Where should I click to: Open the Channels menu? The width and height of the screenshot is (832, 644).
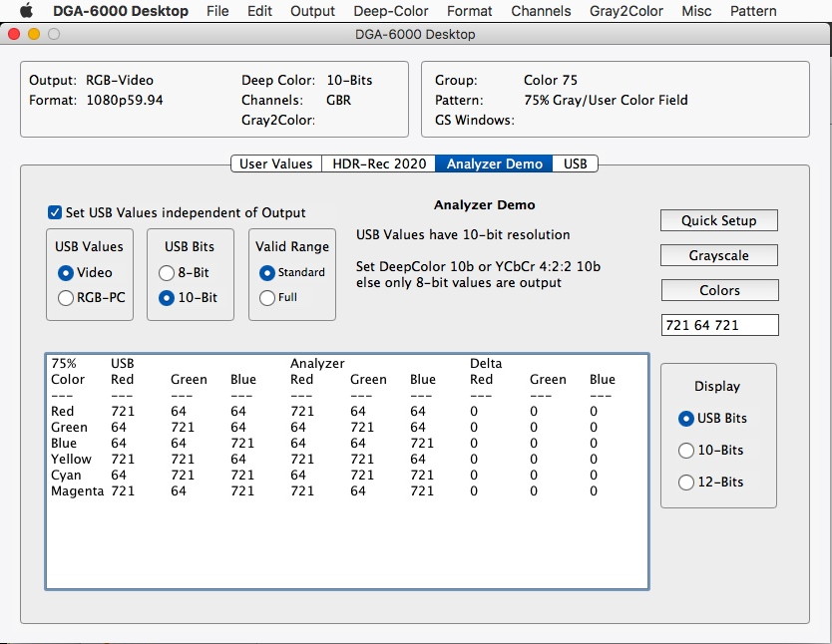tap(541, 11)
